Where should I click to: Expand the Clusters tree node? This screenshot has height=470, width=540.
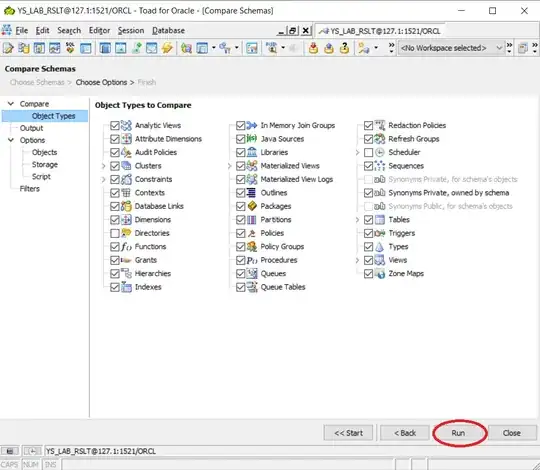[103, 166]
